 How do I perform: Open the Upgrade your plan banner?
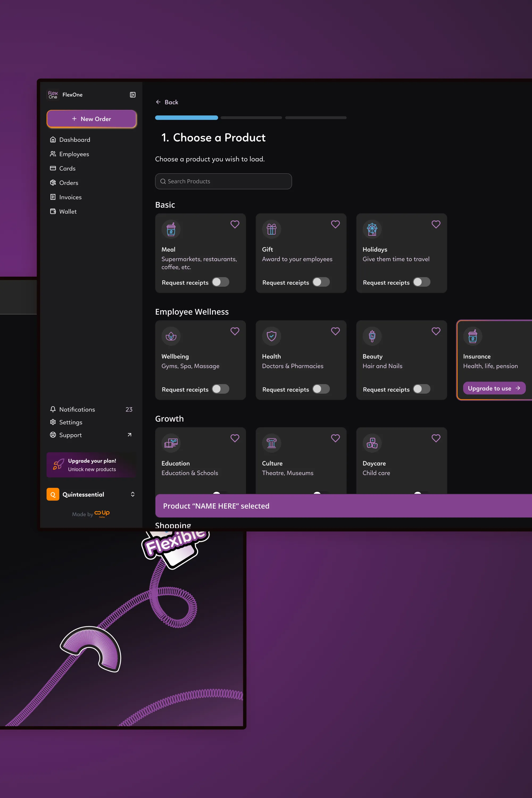pos(91,465)
